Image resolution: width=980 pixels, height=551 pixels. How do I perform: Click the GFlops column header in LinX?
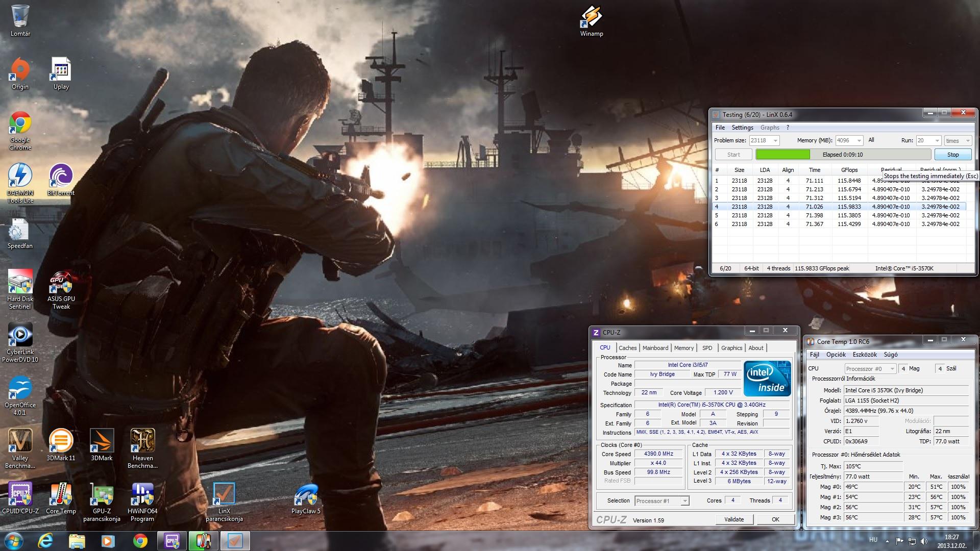(849, 170)
